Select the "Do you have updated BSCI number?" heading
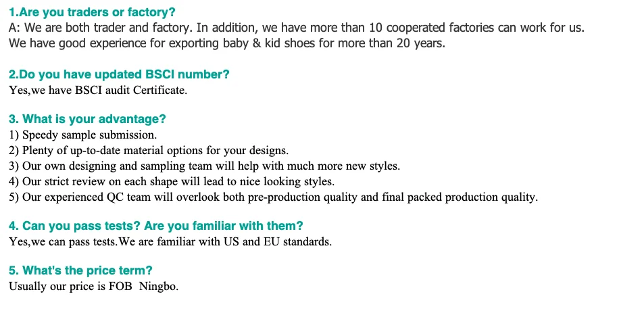This screenshot has height=311, width=644. [x=119, y=74]
